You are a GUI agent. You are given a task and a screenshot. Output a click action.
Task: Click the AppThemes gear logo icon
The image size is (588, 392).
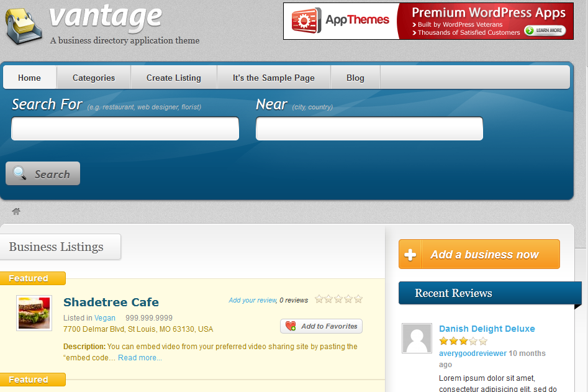pos(306,21)
